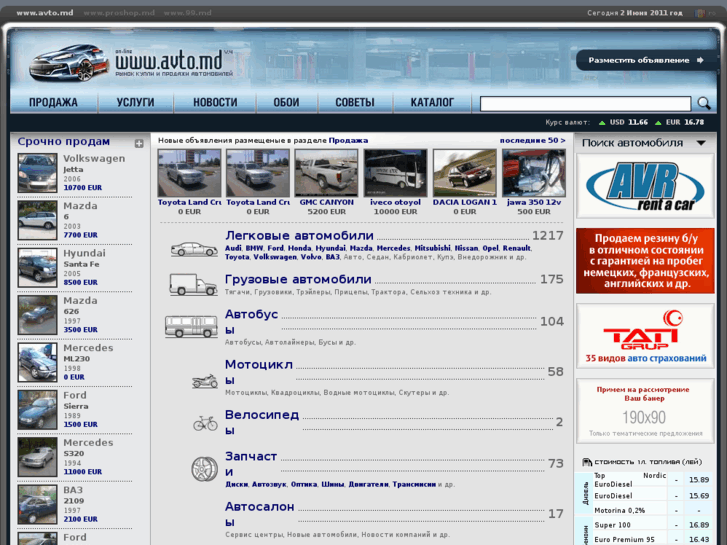Click the bicycle category icon
This screenshot has width=727, height=545.
point(205,423)
